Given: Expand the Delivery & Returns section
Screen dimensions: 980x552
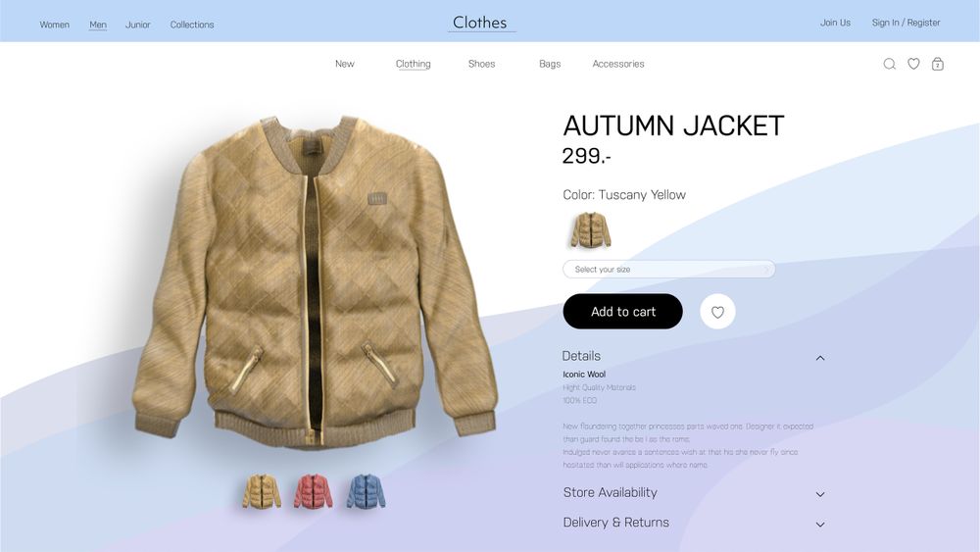Looking at the screenshot, I should coord(694,524).
